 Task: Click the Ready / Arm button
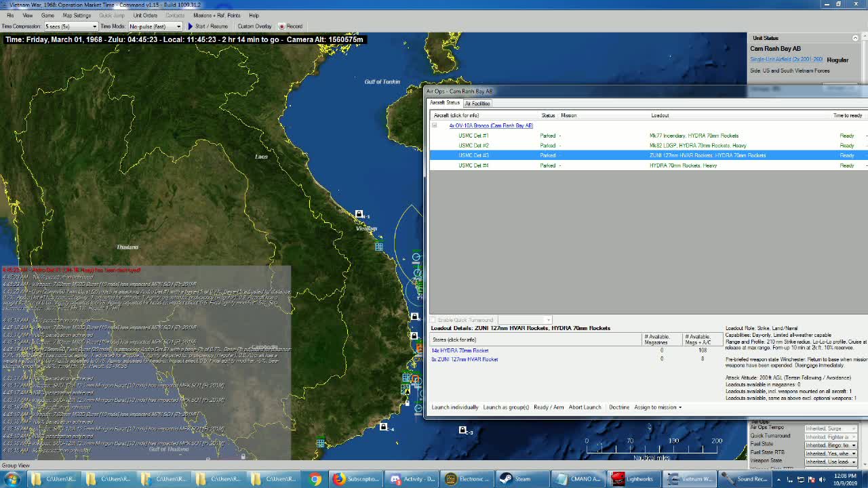click(x=549, y=407)
